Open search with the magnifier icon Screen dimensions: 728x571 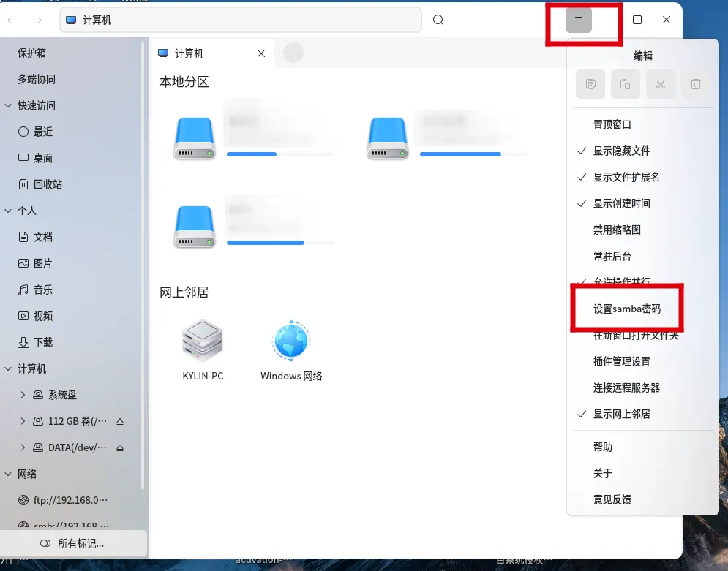(438, 20)
